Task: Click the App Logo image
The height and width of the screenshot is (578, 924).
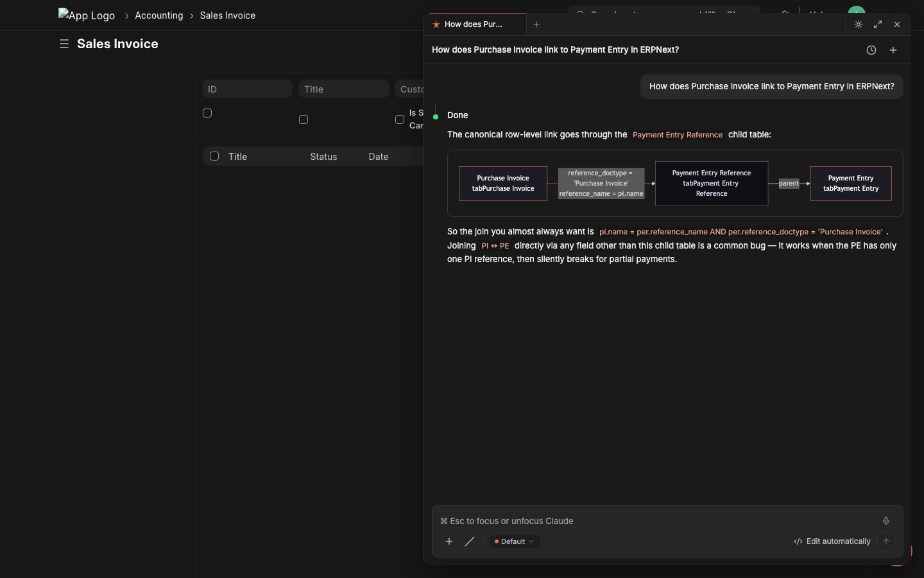Action: [x=87, y=15]
